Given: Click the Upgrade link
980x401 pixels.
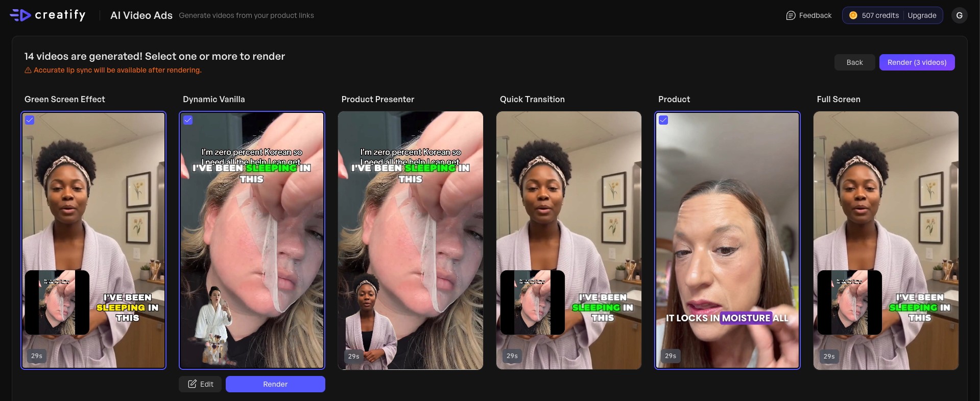Looking at the screenshot, I should pos(922,15).
